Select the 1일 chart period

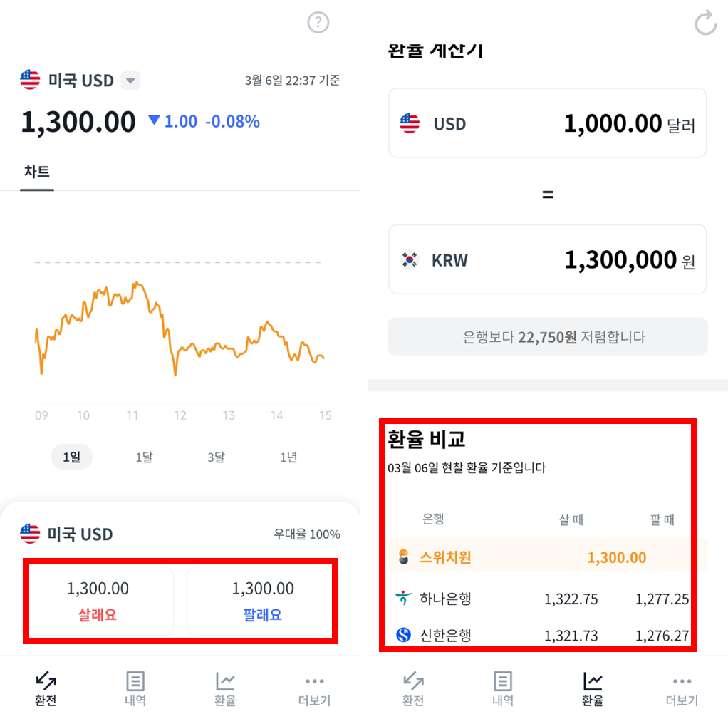[71, 457]
